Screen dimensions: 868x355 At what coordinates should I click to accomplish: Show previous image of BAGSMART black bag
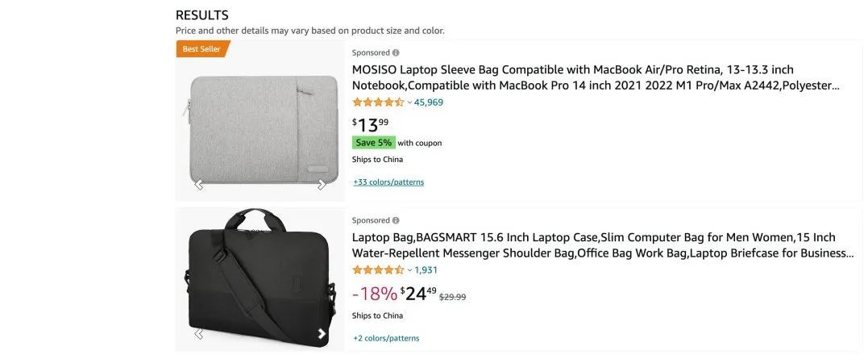point(198,334)
